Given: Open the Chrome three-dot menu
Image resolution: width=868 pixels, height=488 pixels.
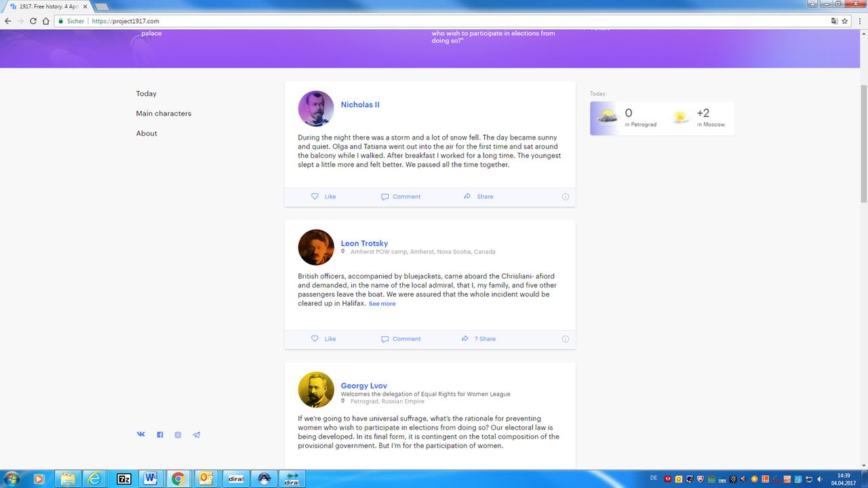Looking at the screenshot, I should tap(860, 21).
